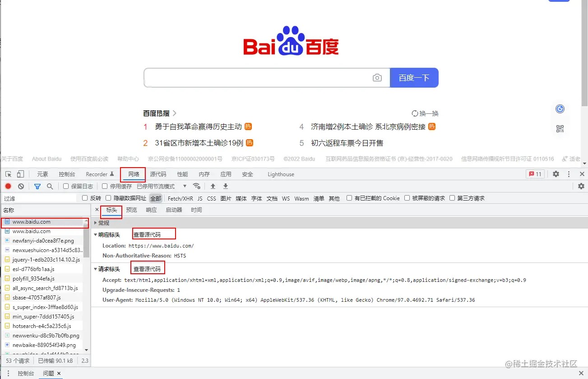The width and height of the screenshot is (588, 379).
Task: Toggle the blue filter funnel icon
Action: click(37, 186)
